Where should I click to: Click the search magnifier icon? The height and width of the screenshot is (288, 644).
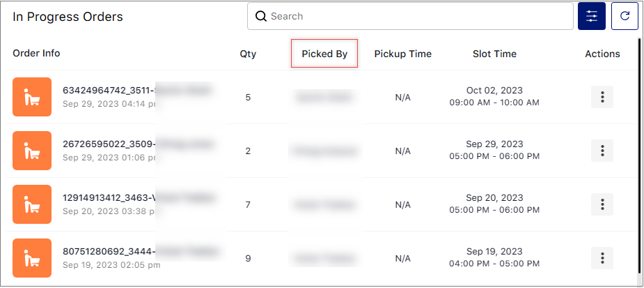pos(261,16)
